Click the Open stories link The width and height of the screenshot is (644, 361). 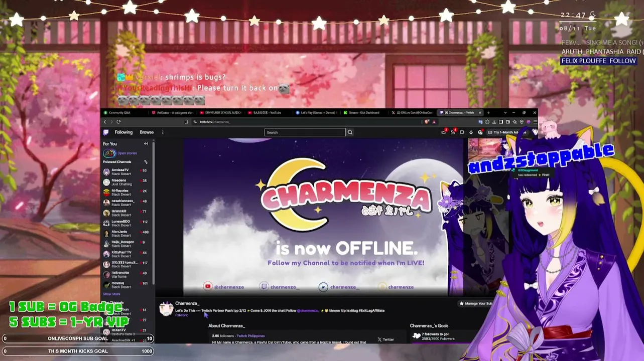(127, 153)
